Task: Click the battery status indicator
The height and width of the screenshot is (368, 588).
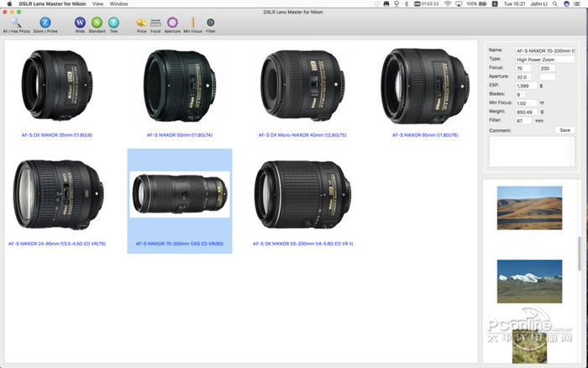Action: click(x=476, y=3)
